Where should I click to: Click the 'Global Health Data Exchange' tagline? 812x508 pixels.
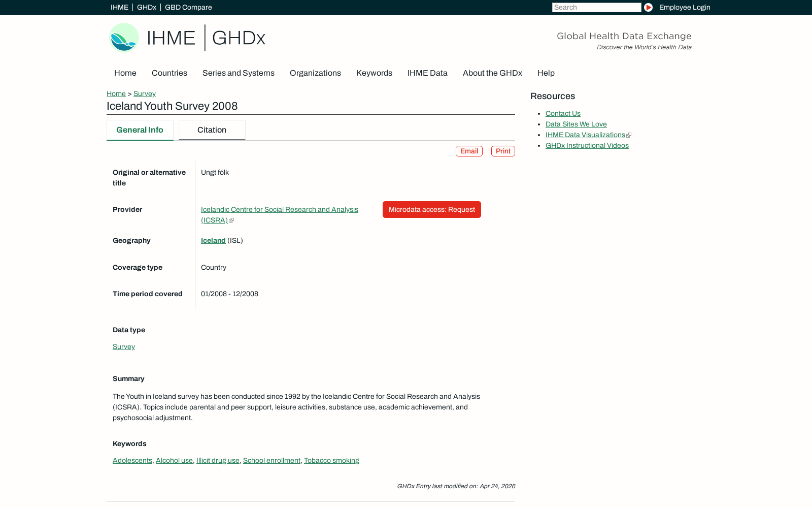pyautogui.click(x=624, y=36)
